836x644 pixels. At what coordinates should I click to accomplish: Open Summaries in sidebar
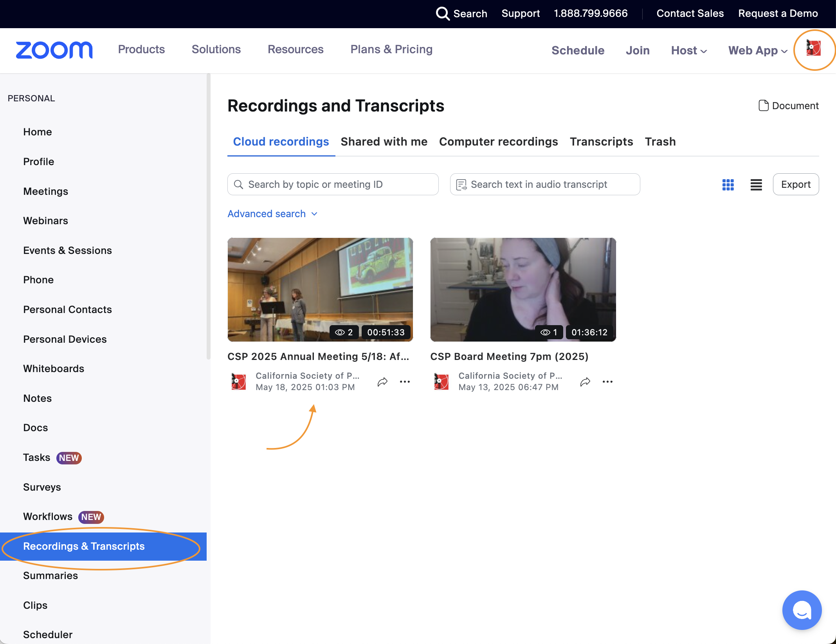(50, 576)
